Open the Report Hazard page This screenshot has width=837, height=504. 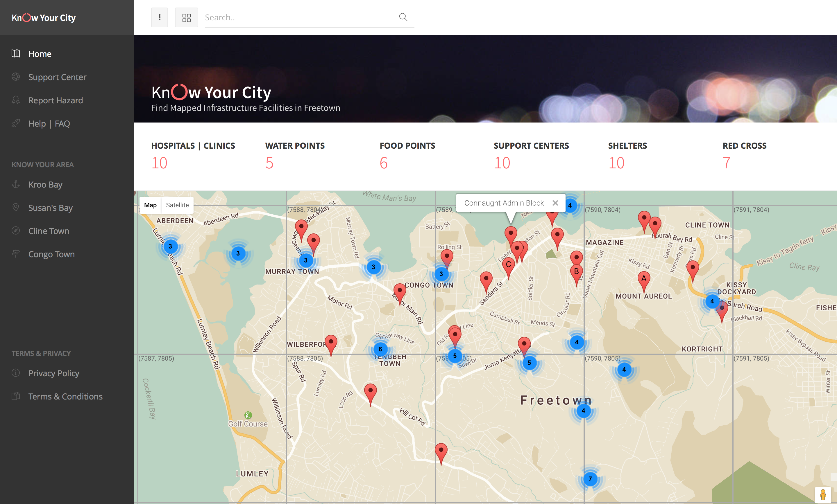56,100
